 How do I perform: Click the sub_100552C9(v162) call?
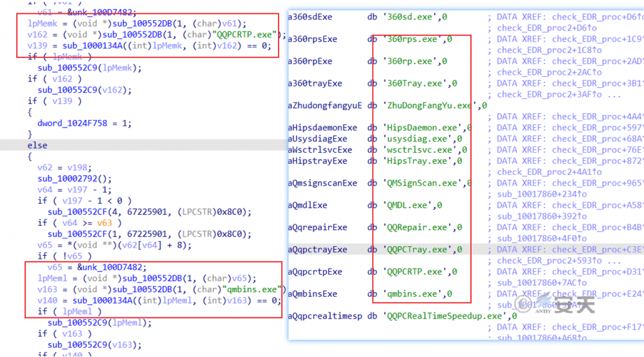85,90
